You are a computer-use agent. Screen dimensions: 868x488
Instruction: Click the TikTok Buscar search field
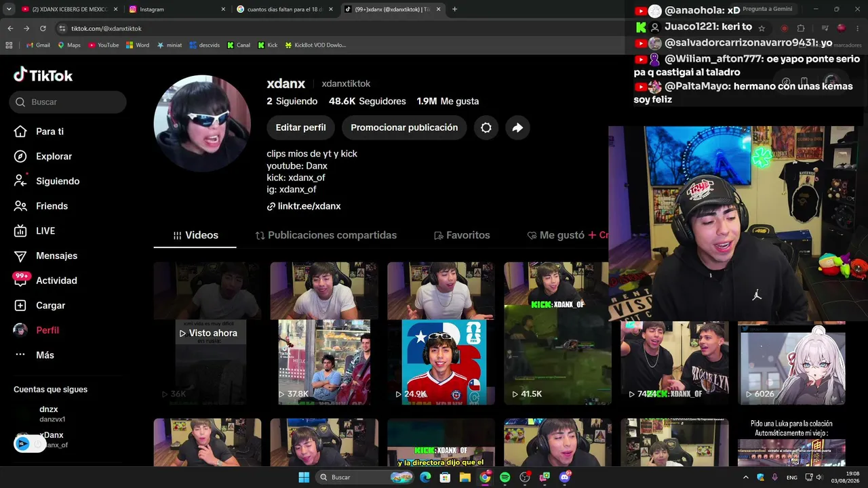point(68,102)
